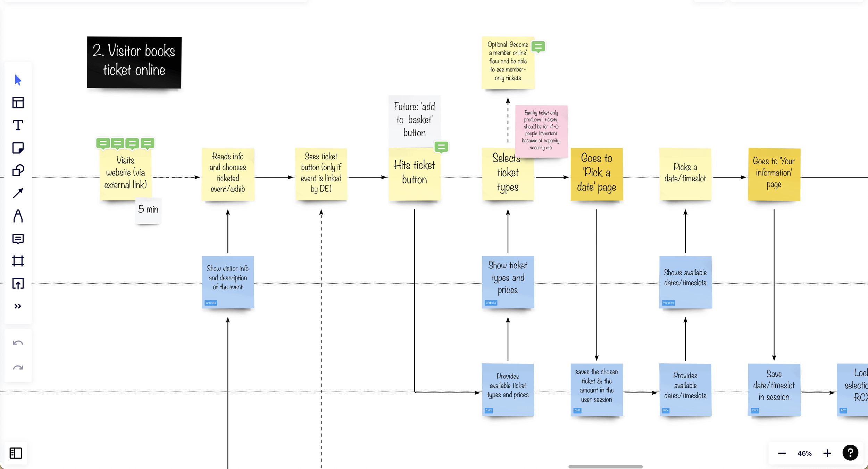Select the Pen drawing tool
This screenshot has height=469, width=868.
18,216
